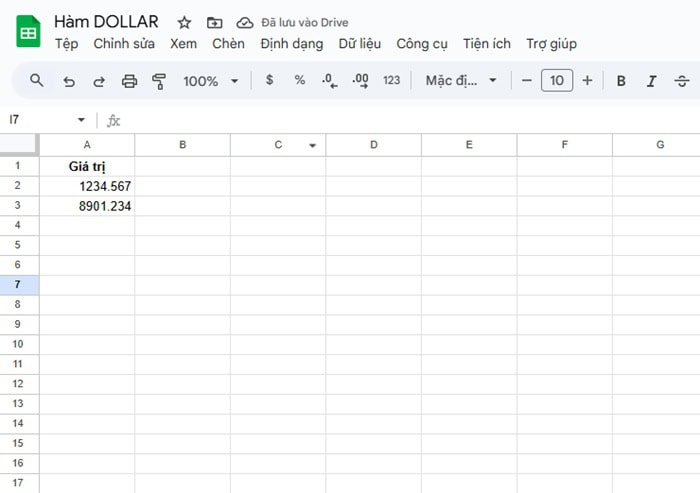Decrease font size with minus button
Image resolution: width=700 pixels, height=493 pixels.
pos(527,81)
